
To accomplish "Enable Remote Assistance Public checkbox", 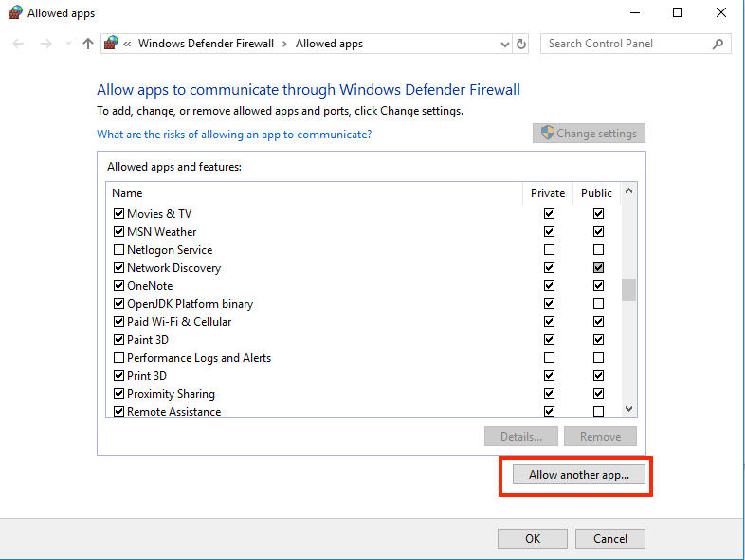I will 599,411.
